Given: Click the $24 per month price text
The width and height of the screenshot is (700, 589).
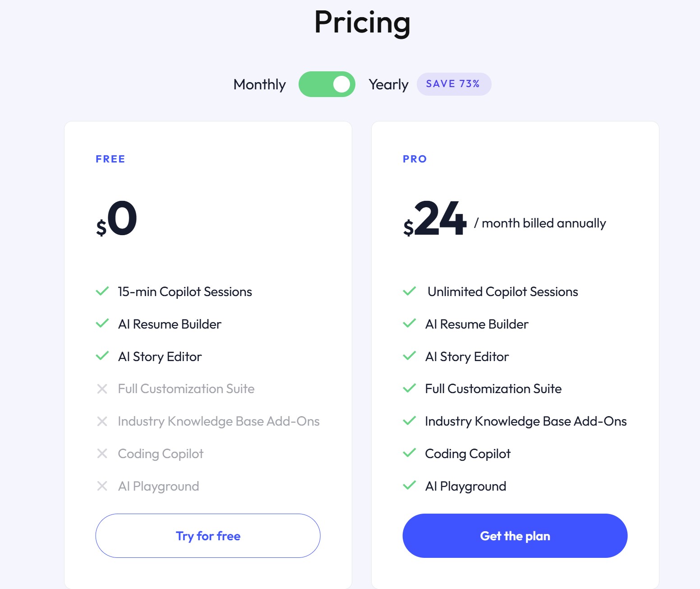Looking at the screenshot, I should click(x=504, y=219).
